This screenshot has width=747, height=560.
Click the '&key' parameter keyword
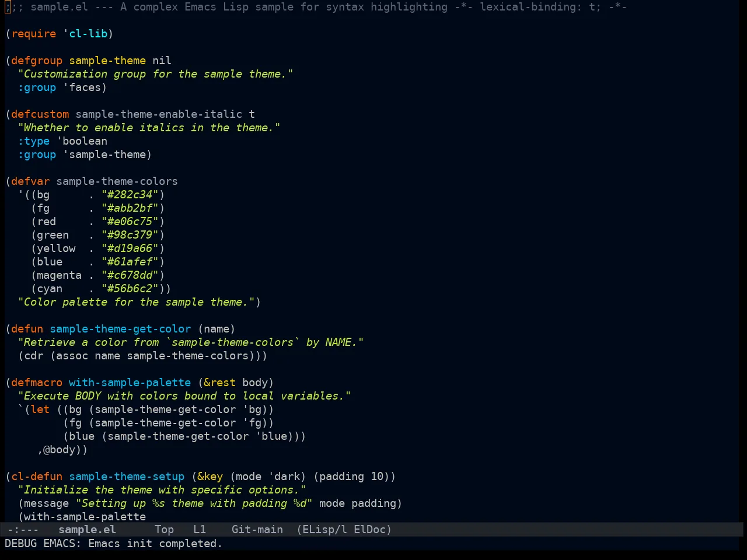coord(210,477)
